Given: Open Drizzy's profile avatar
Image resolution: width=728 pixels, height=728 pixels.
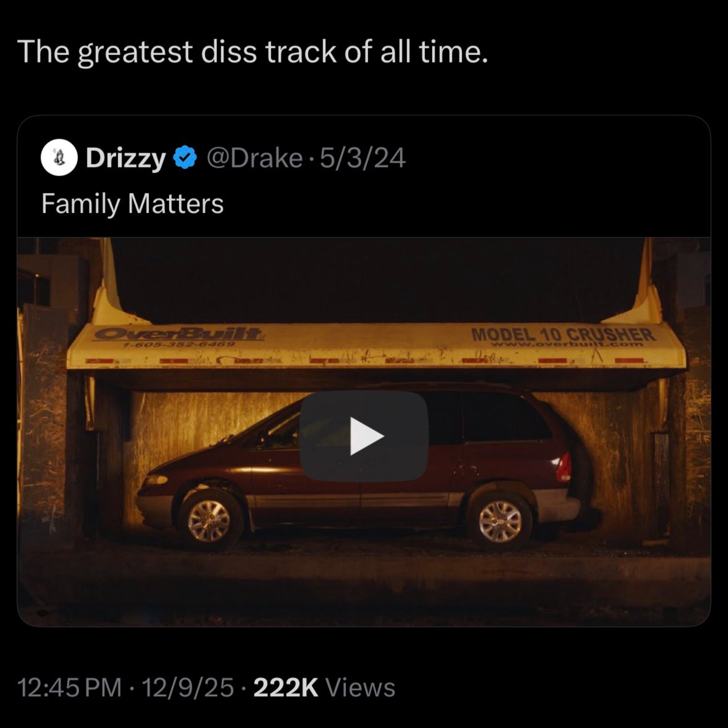Looking at the screenshot, I should click(x=59, y=158).
